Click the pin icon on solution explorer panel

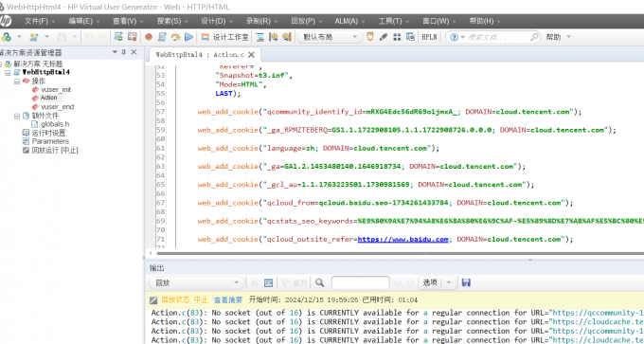pos(124,52)
